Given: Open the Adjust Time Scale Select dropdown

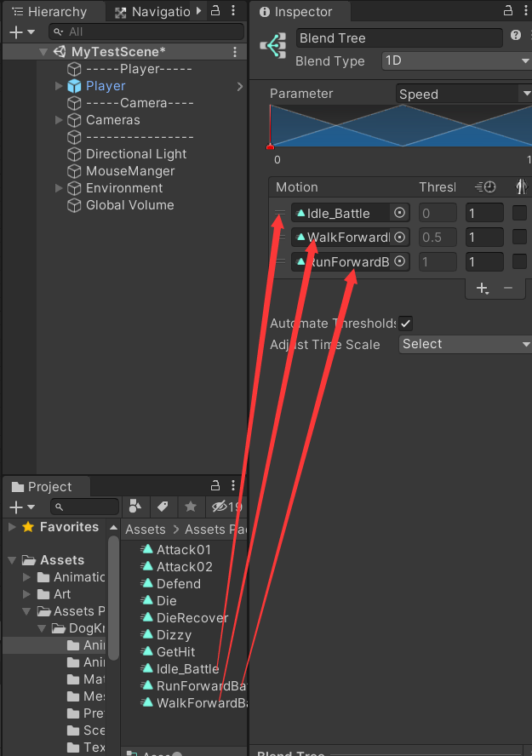Looking at the screenshot, I should coord(464,344).
